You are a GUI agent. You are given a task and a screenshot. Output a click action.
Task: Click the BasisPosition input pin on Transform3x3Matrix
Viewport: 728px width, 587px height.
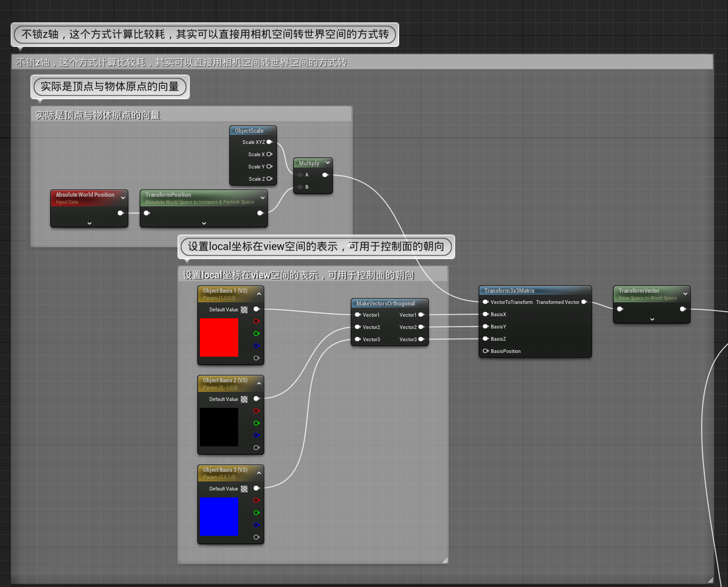pyautogui.click(x=485, y=351)
